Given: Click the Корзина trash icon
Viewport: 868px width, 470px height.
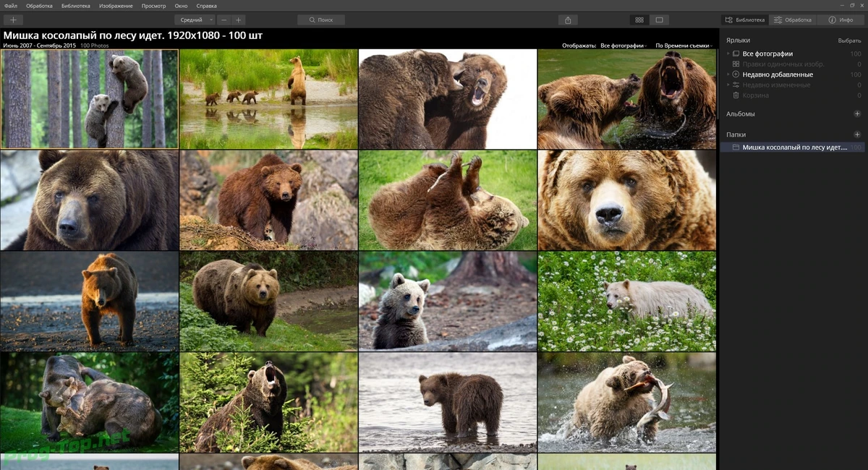Looking at the screenshot, I should click(736, 95).
